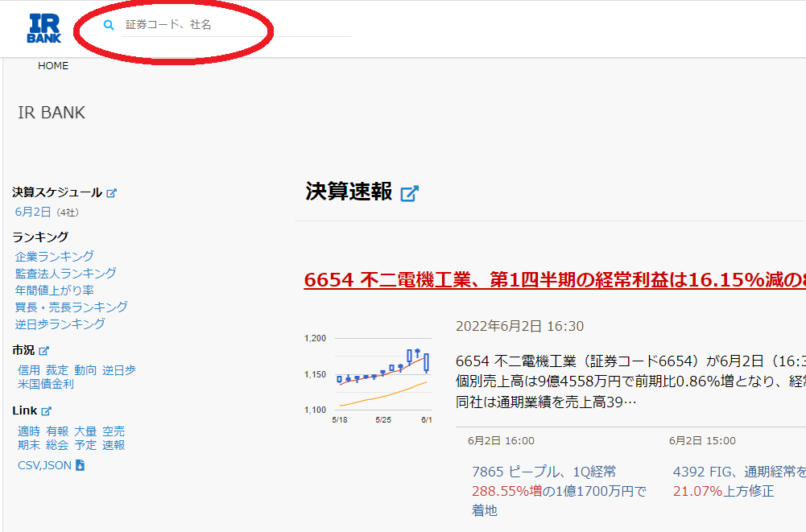Open 監査法人ランキング link
Screen dimensions: 806x532
(66, 273)
